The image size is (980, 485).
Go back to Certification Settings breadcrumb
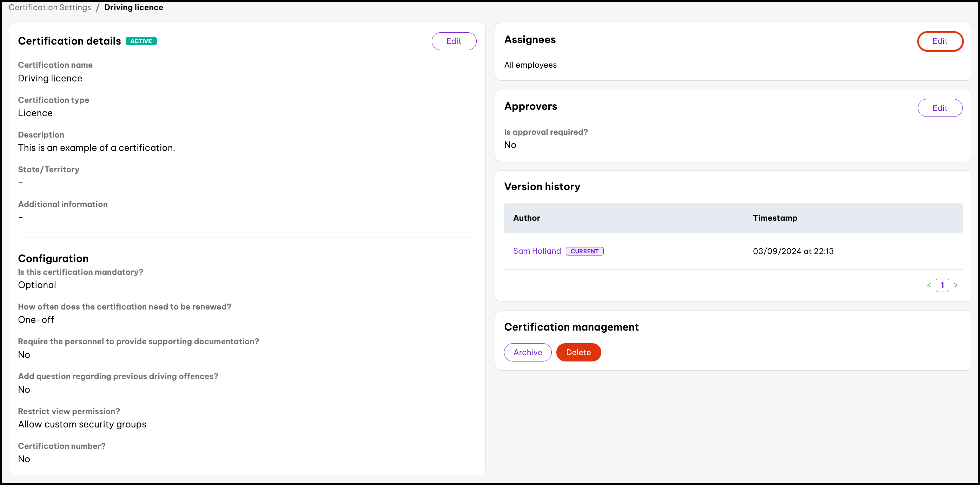[x=50, y=8]
